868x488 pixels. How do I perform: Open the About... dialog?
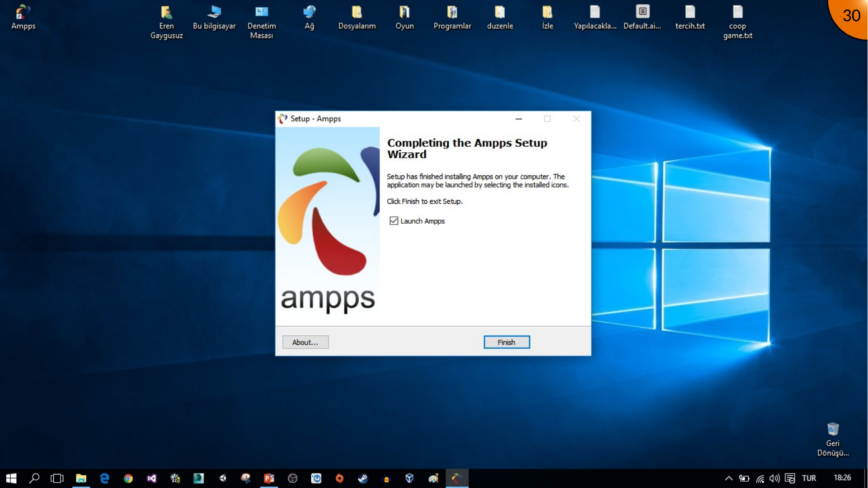tap(305, 343)
